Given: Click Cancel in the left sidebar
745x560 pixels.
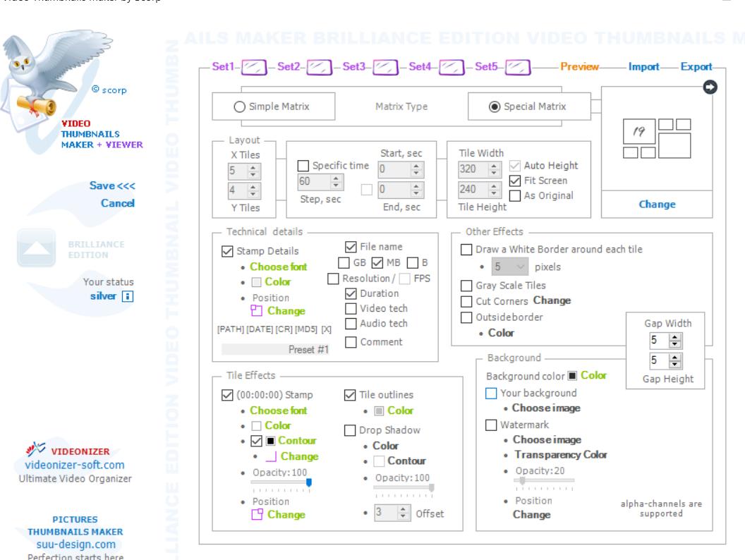Looking at the screenshot, I should 118,204.
